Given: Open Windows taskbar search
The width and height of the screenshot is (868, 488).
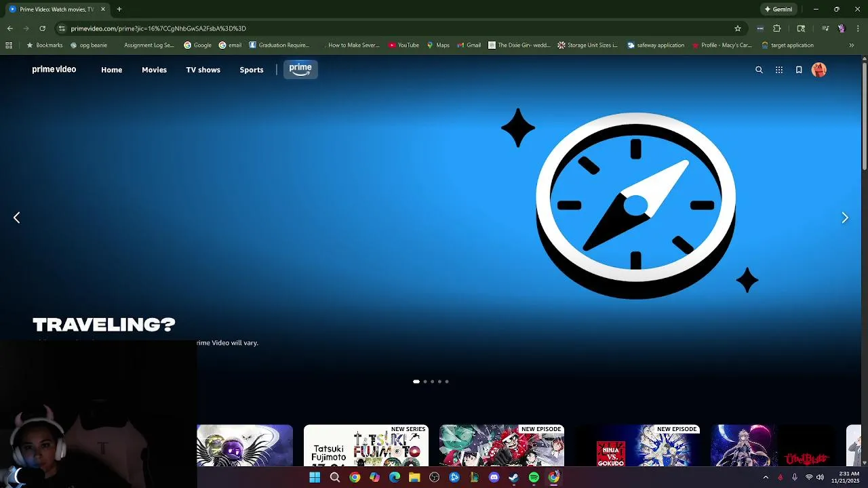Looking at the screenshot, I should point(334,477).
